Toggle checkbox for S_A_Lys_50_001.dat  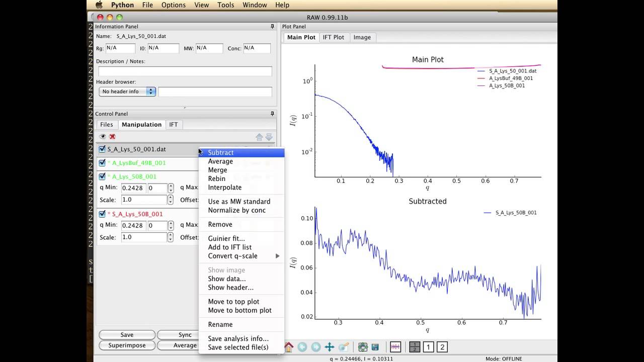point(102,149)
